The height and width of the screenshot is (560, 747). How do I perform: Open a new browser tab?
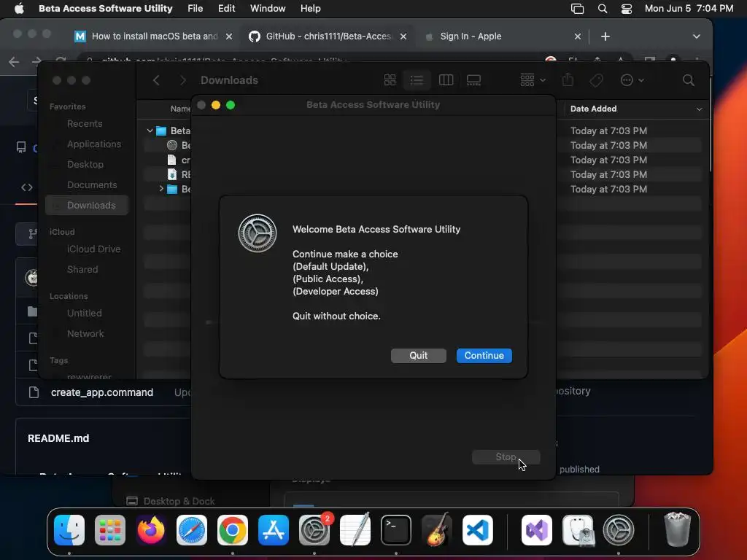(605, 36)
